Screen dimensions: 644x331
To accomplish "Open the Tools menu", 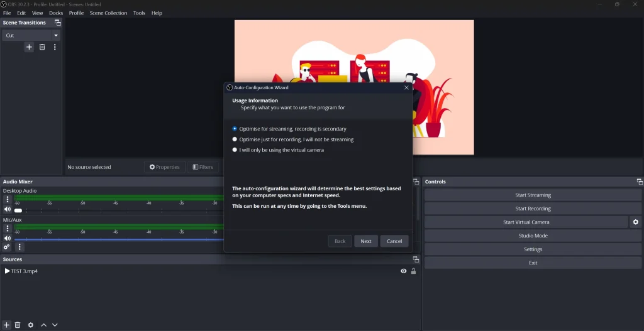I will click(139, 13).
